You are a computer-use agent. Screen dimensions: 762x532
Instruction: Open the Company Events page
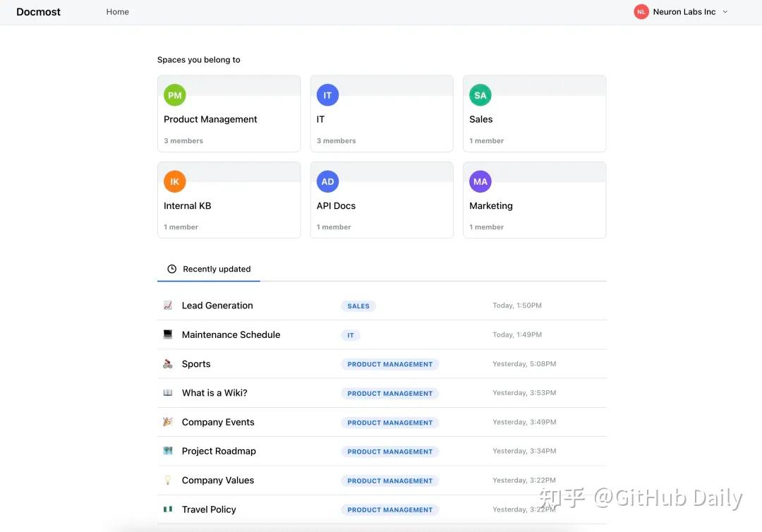tap(218, 422)
